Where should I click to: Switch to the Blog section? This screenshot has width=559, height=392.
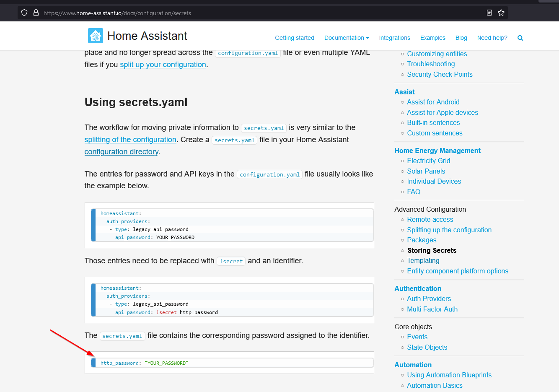click(x=461, y=38)
